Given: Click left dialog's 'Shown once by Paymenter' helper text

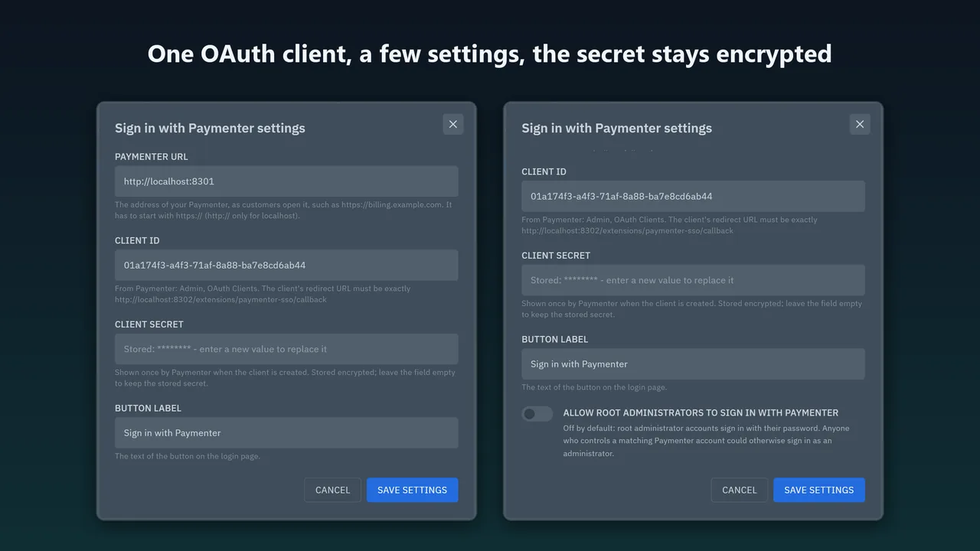Looking at the screenshot, I should point(285,378).
